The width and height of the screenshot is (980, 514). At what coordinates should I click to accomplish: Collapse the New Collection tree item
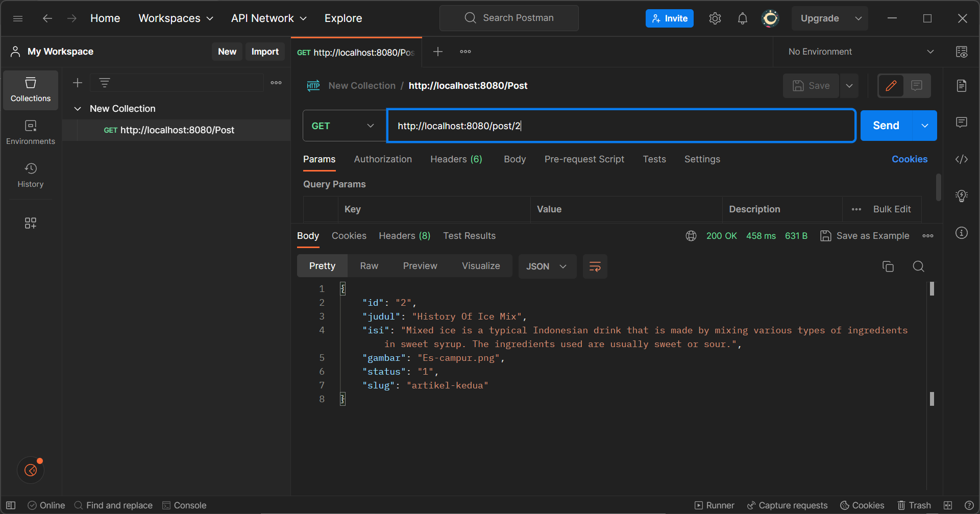coord(78,108)
